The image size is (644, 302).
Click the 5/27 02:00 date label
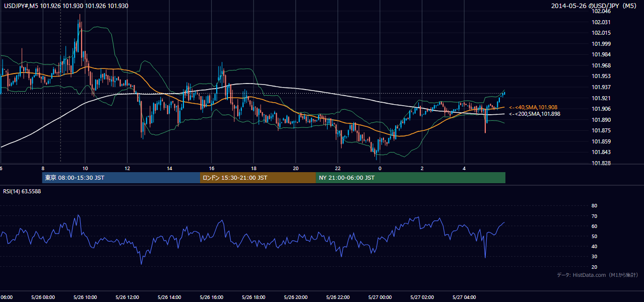[422, 297]
